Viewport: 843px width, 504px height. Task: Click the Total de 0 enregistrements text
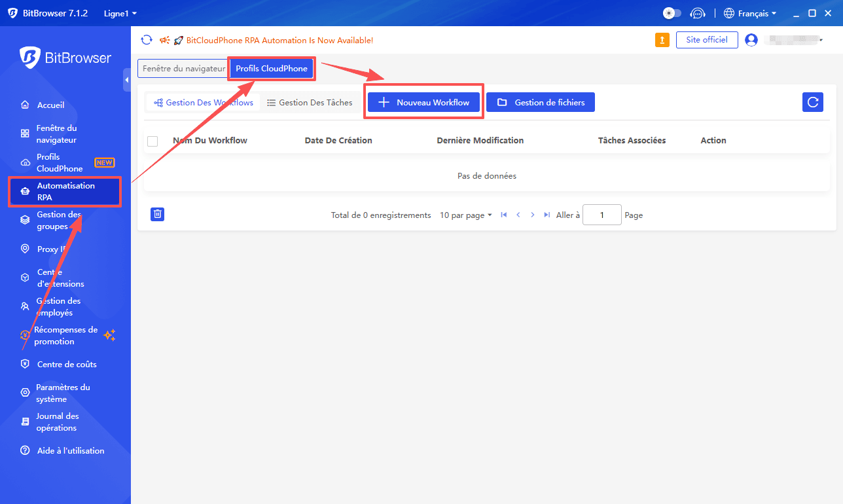click(x=381, y=215)
